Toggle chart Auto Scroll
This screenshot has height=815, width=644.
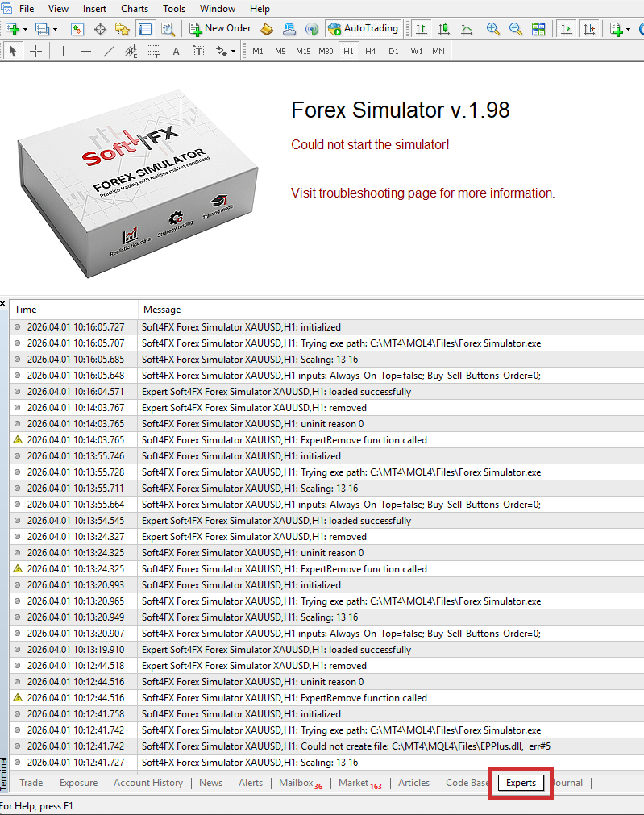[x=567, y=29]
